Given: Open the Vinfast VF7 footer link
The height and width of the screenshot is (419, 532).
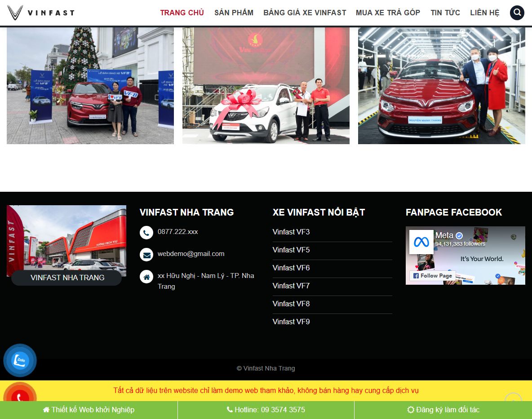Looking at the screenshot, I should pyautogui.click(x=291, y=286).
